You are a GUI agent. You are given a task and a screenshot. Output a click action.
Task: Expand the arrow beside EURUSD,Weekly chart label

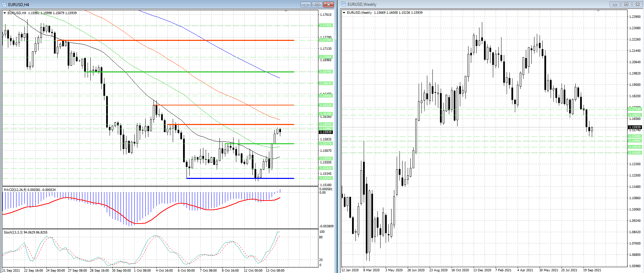(x=344, y=13)
